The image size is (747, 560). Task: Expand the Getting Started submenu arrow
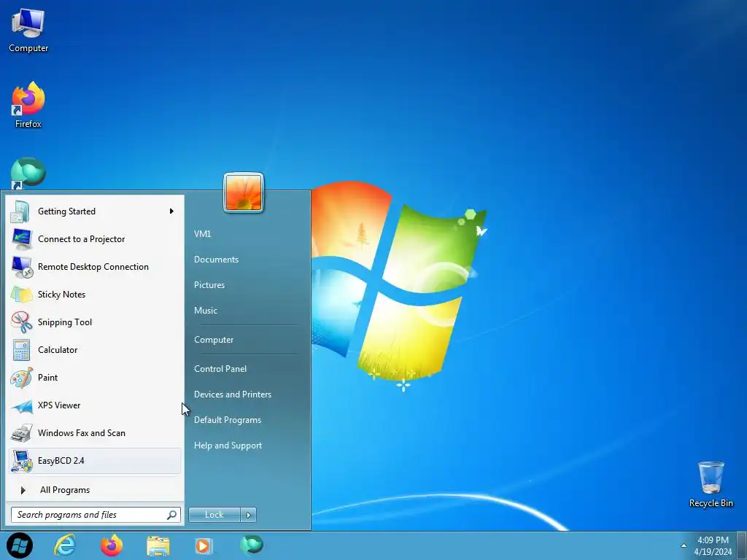point(171,211)
